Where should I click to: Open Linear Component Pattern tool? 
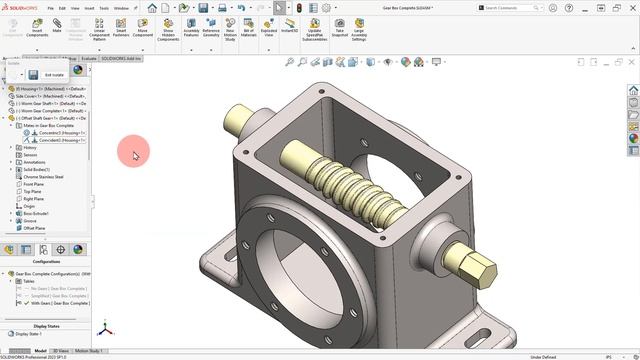click(99, 29)
